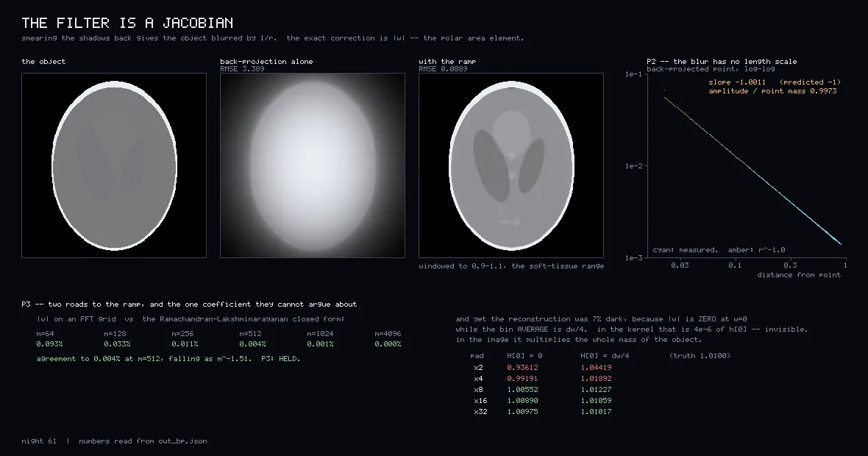Click the x2 pad value 0.93612

point(522,368)
